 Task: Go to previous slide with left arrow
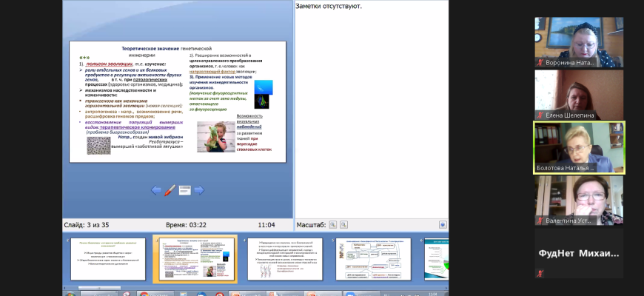click(156, 190)
